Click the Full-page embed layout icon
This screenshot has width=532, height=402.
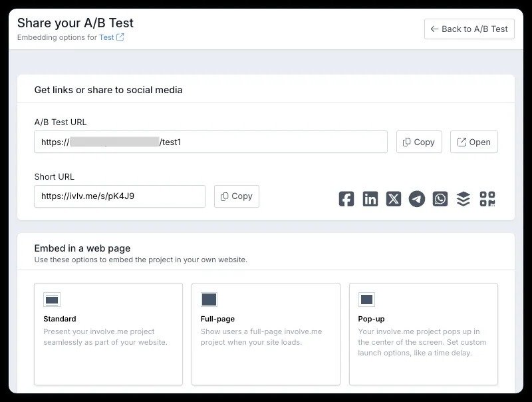[x=209, y=300]
